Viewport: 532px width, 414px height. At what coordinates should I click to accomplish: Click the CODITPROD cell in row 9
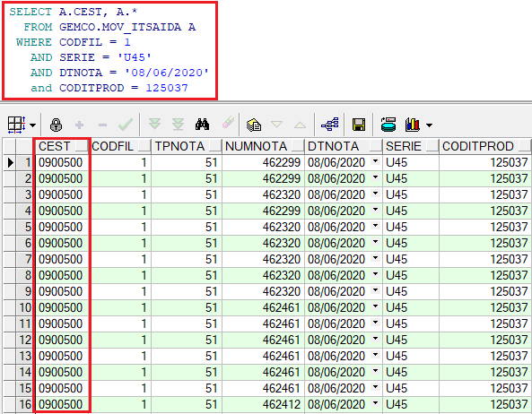(x=485, y=292)
